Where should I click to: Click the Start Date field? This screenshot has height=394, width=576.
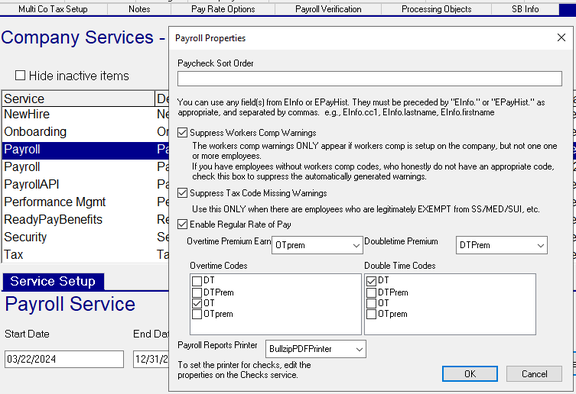pyautogui.click(x=64, y=359)
